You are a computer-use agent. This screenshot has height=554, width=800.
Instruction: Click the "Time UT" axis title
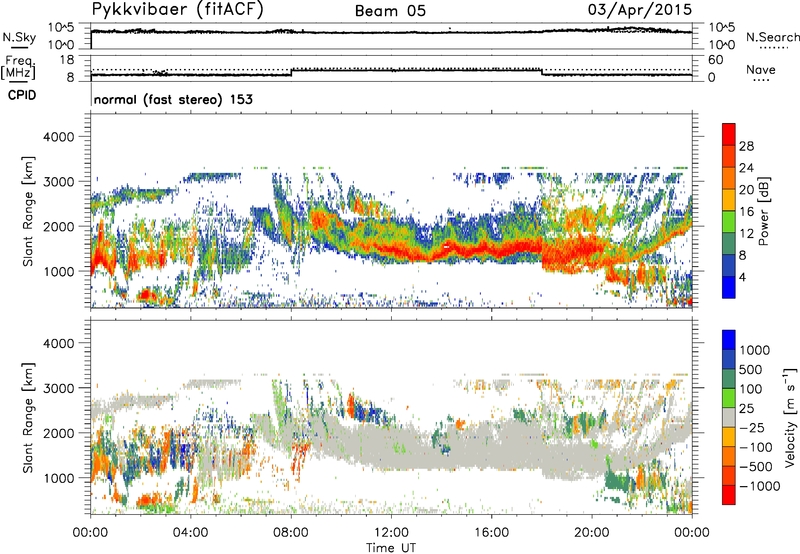[391, 548]
